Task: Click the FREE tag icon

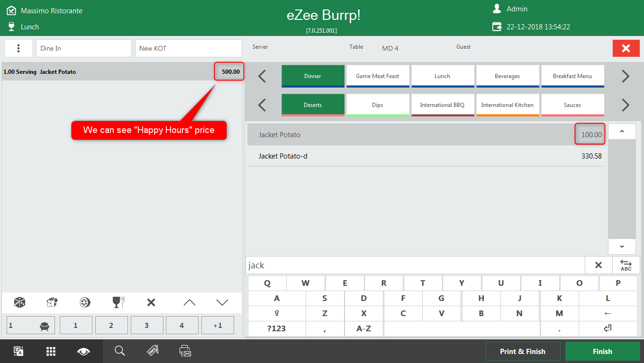Action: pyautogui.click(x=153, y=351)
